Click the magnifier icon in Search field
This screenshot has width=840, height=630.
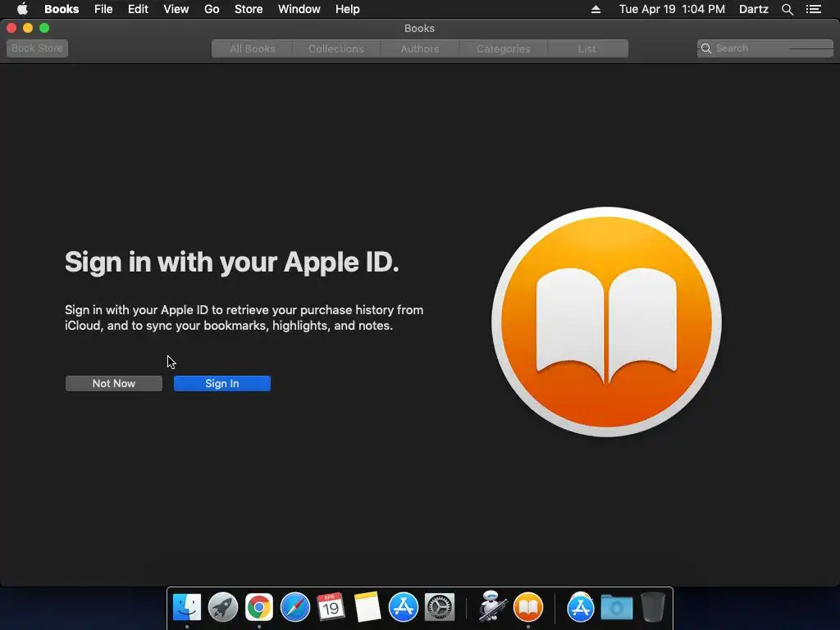706,48
